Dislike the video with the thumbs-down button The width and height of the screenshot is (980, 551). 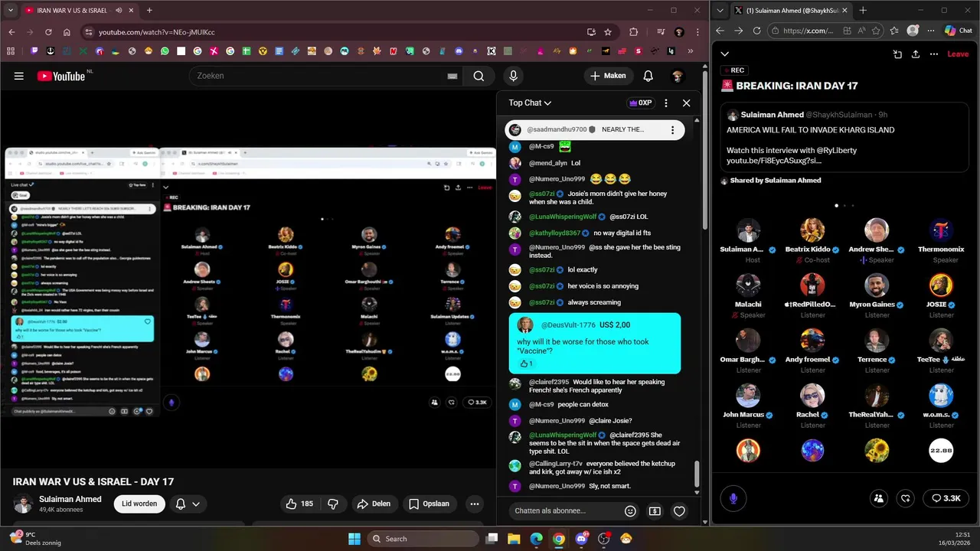coord(333,504)
